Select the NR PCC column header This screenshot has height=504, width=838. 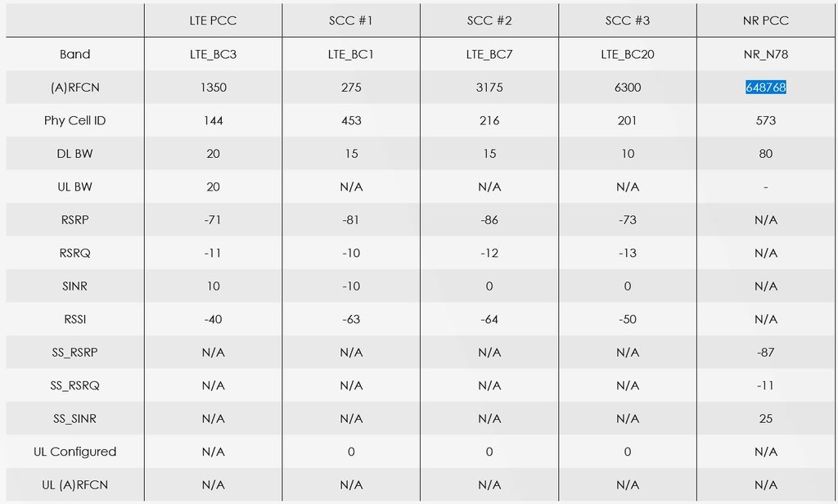point(766,21)
